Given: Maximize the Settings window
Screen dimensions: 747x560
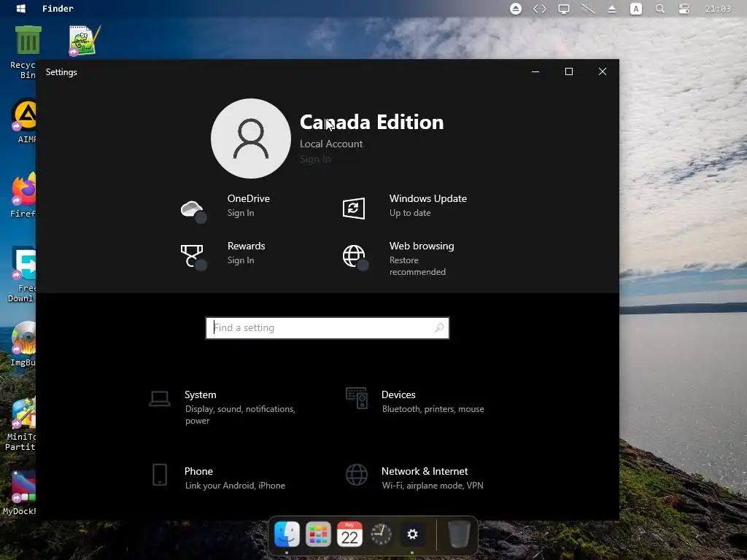Looking at the screenshot, I should (569, 71).
